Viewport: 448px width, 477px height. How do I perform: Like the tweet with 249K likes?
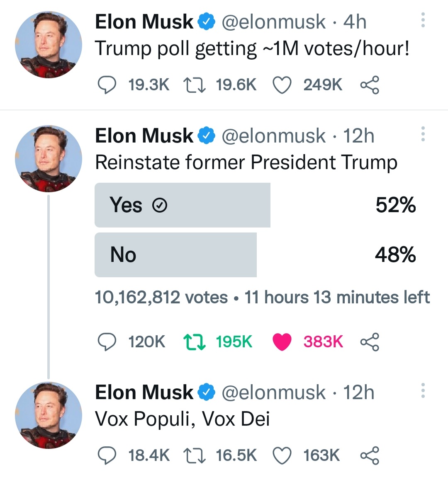coord(282,85)
